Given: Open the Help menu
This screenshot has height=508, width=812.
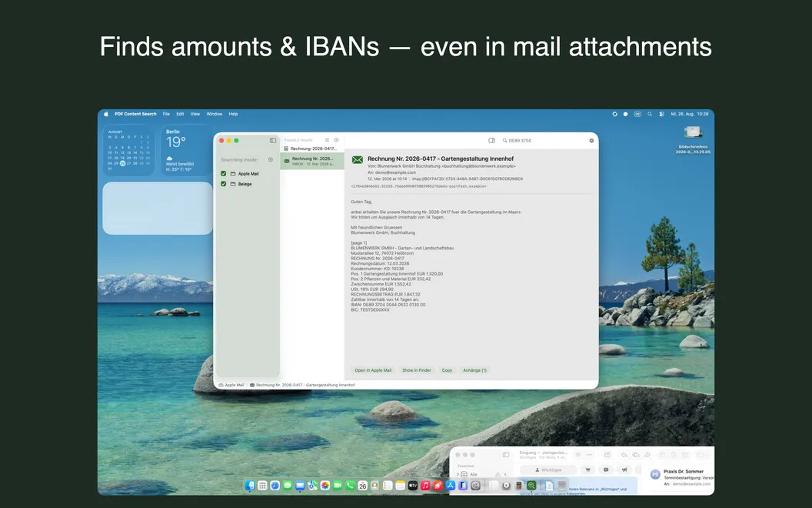Looking at the screenshot, I should 234,114.
